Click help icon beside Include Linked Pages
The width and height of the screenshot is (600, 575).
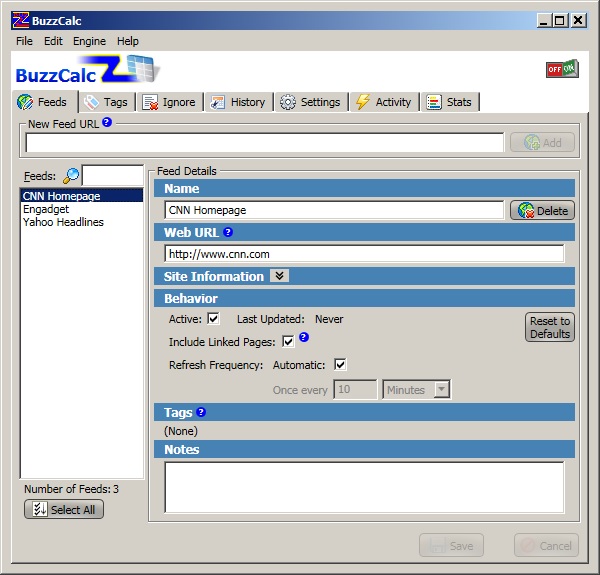304,339
